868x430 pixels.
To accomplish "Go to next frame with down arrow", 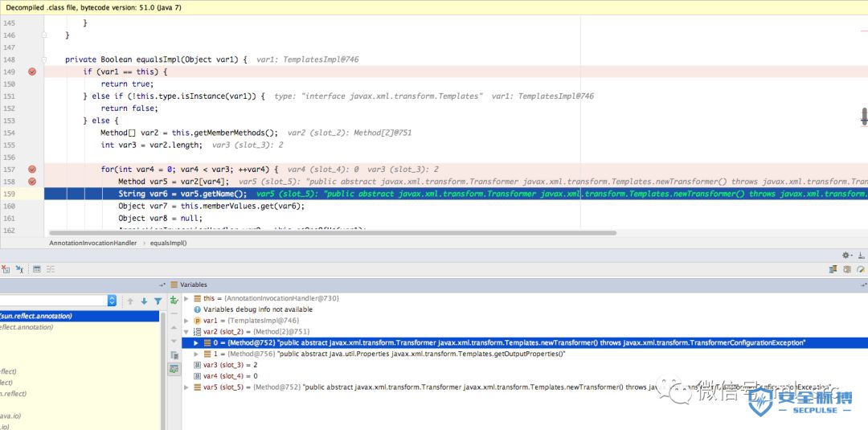I will pyautogui.click(x=144, y=301).
